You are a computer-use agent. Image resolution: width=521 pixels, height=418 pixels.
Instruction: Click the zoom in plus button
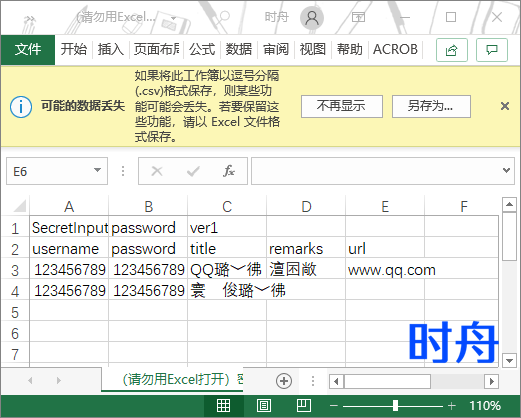pos(452,406)
